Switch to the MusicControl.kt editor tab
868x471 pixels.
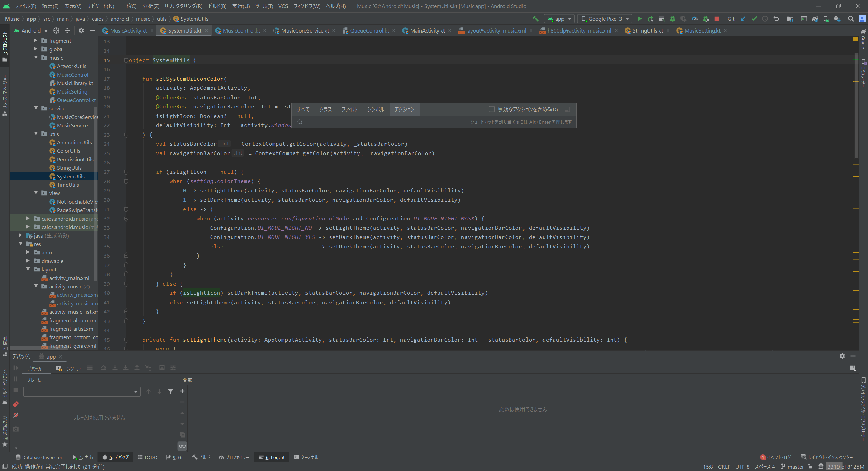point(241,30)
